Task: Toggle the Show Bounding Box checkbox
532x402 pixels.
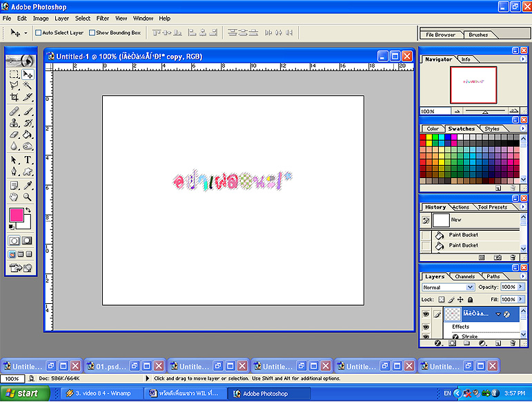Action: 92,32
